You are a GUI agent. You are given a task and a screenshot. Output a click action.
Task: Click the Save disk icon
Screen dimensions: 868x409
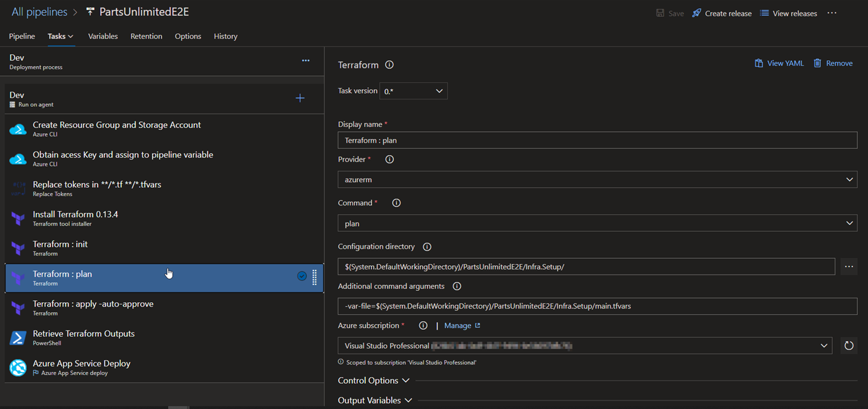[660, 13]
